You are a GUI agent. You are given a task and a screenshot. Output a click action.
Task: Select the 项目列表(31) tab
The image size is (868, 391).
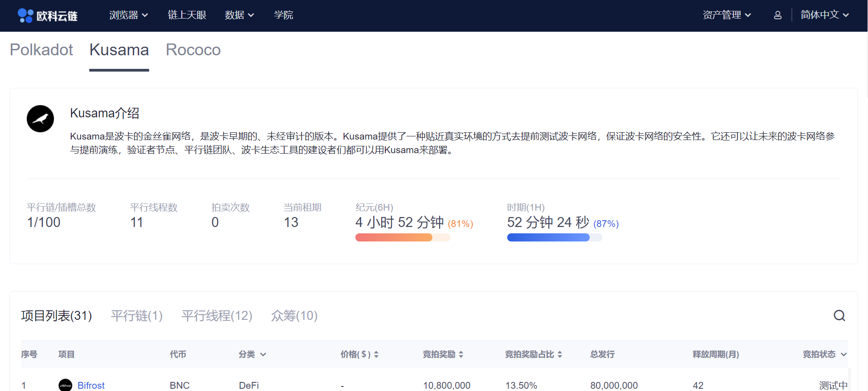(57, 315)
